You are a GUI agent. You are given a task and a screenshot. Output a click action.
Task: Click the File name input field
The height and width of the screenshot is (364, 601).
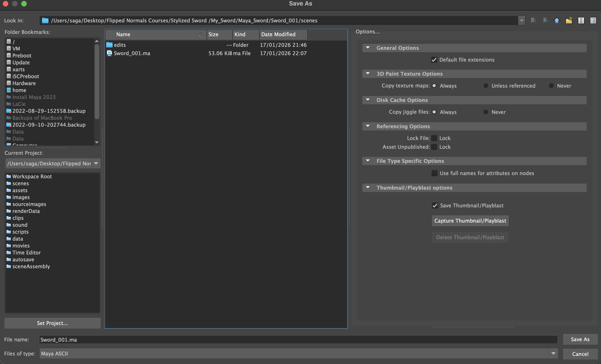pos(298,339)
